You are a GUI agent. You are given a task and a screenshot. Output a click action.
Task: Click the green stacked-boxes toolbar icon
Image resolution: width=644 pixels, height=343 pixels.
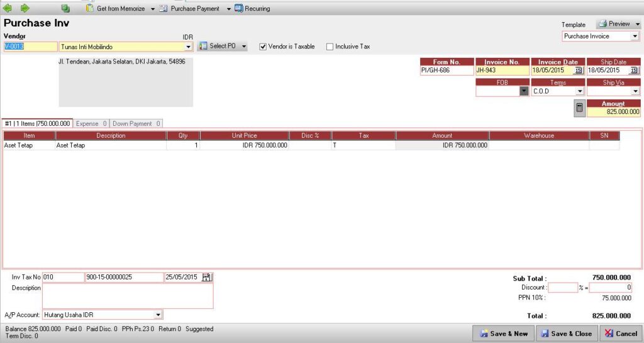(x=66, y=9)
